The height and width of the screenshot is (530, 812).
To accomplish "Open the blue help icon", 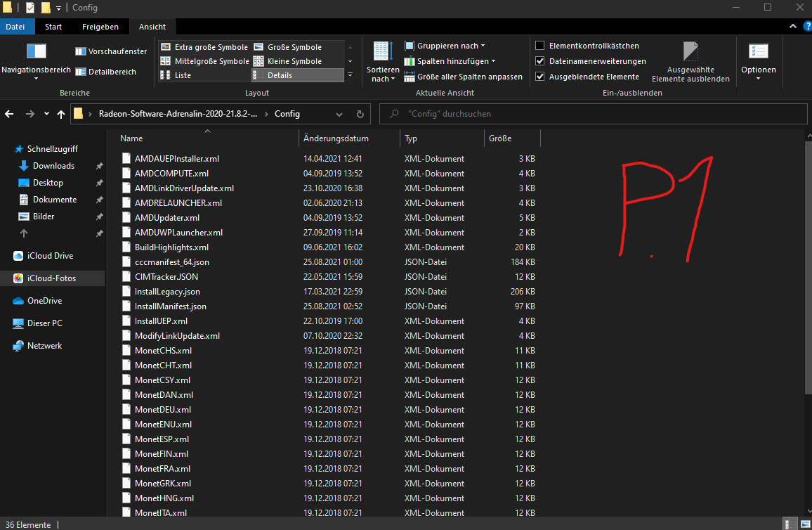I will tap(807, 27).
